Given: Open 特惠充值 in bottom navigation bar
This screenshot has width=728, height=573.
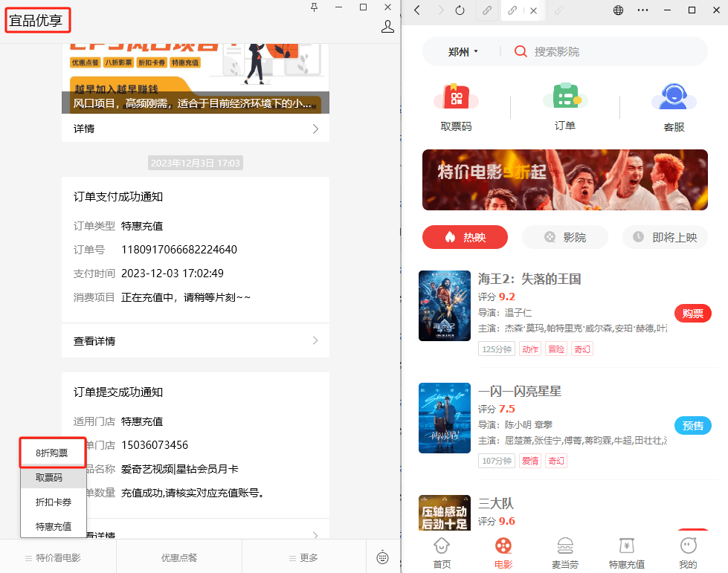Looking at the screenshot, I should (x=626, y=553).
